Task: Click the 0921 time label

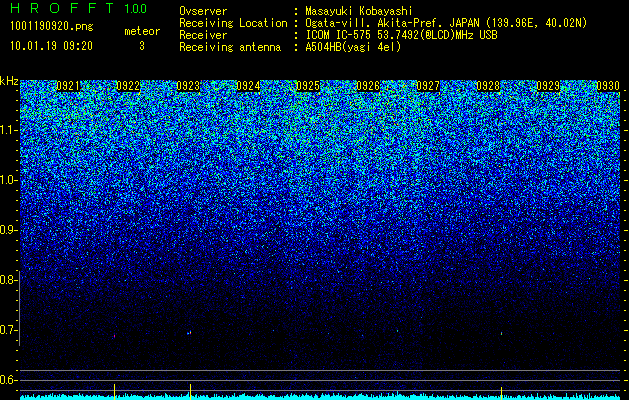Action: 68,86
